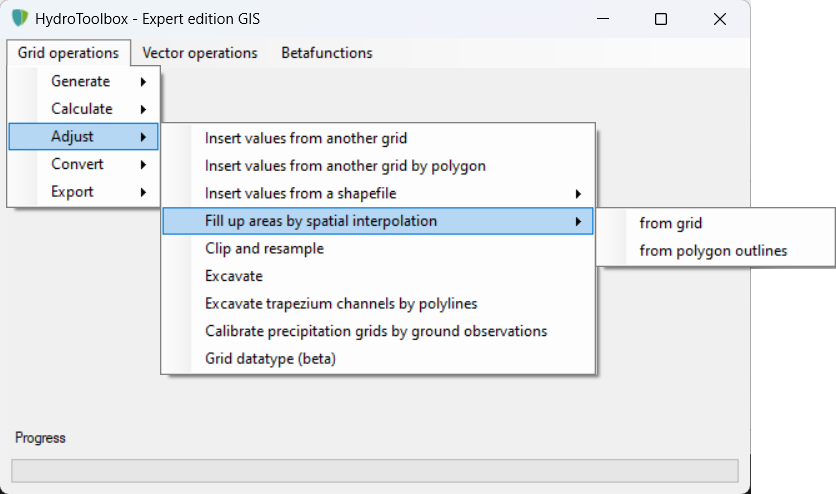Click Fill up areas by spatial interpolation
Screen dimensions: 836x494
321,221
